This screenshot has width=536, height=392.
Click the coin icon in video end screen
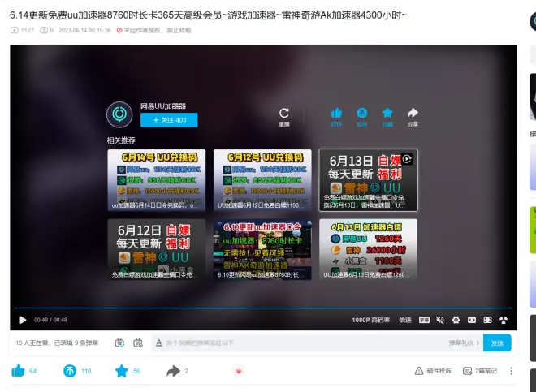[362, 113]
